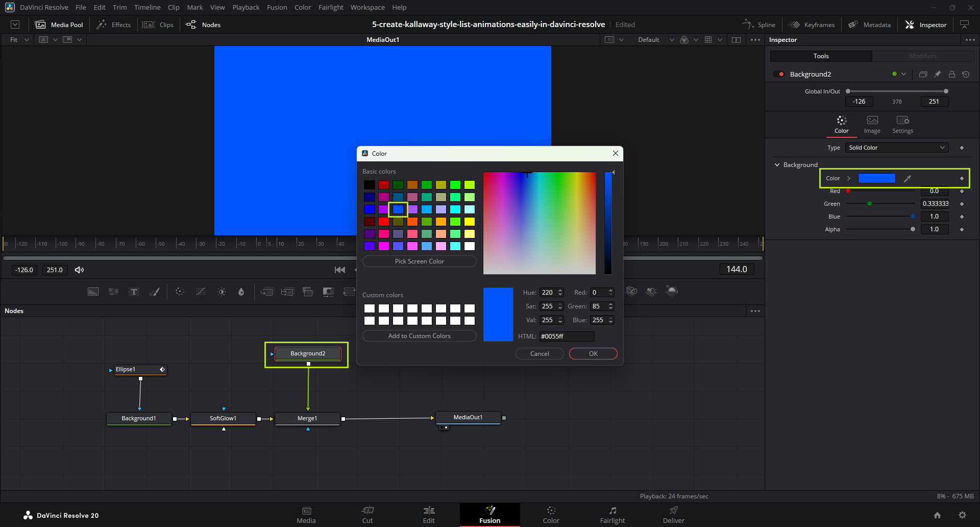The image size is (980, 527).
Task: Add a Background node from the toolbar
Action: (93, 292)
